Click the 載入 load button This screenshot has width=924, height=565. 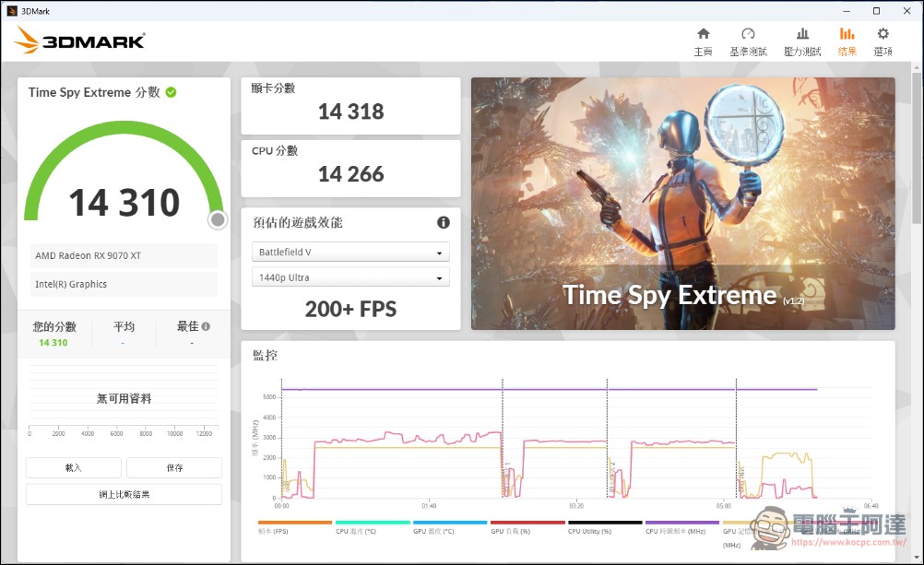(74, 467)
